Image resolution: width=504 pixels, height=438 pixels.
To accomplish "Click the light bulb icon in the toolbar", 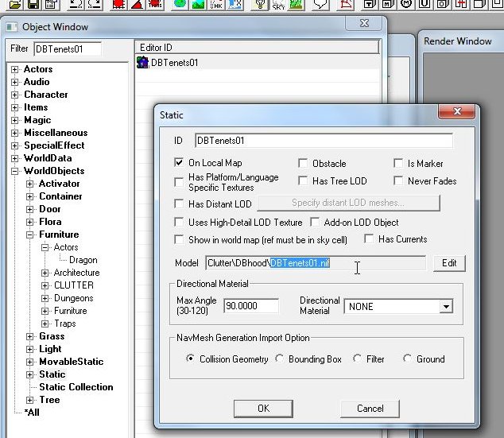I will coord(260,4).
